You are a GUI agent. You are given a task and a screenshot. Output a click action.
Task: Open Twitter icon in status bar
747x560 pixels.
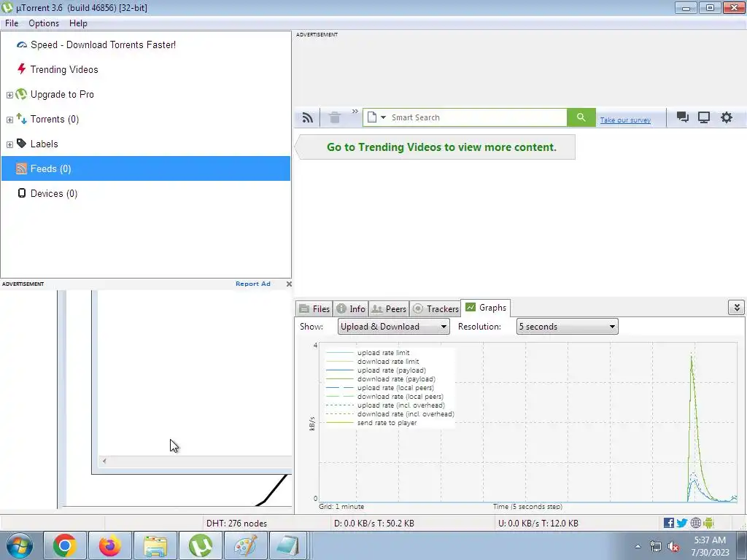[x=682, y=524]
